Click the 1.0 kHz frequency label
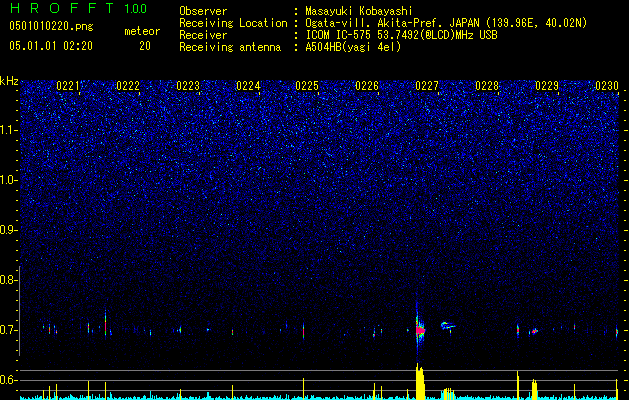The height and width of the screenshot is (400, 629). (9, 180)
